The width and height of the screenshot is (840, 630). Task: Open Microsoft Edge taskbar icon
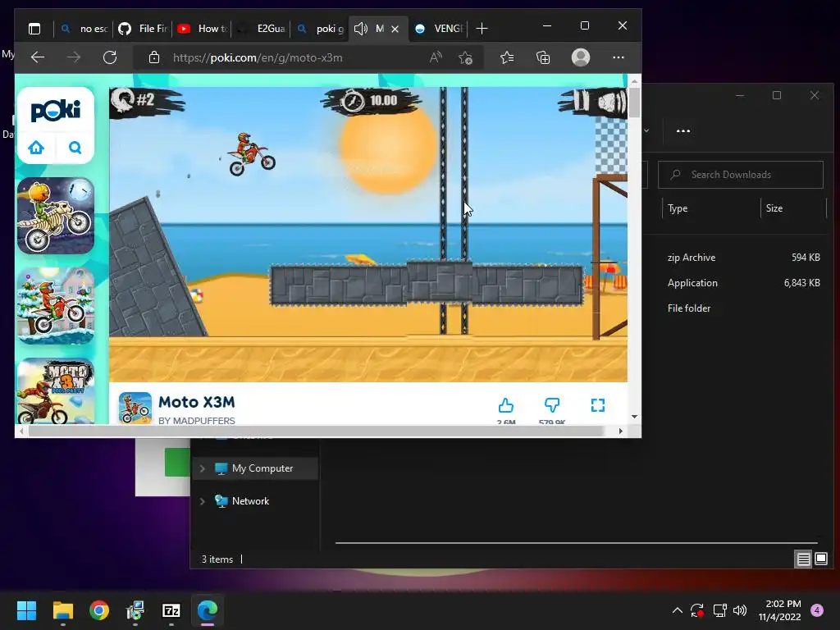tap(208, 610)
